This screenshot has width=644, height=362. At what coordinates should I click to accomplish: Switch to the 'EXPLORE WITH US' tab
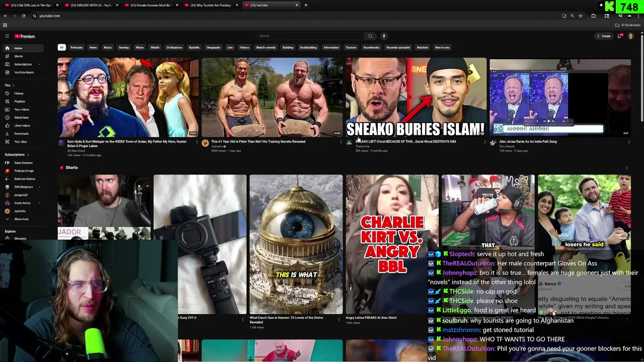tap(91, 5)
